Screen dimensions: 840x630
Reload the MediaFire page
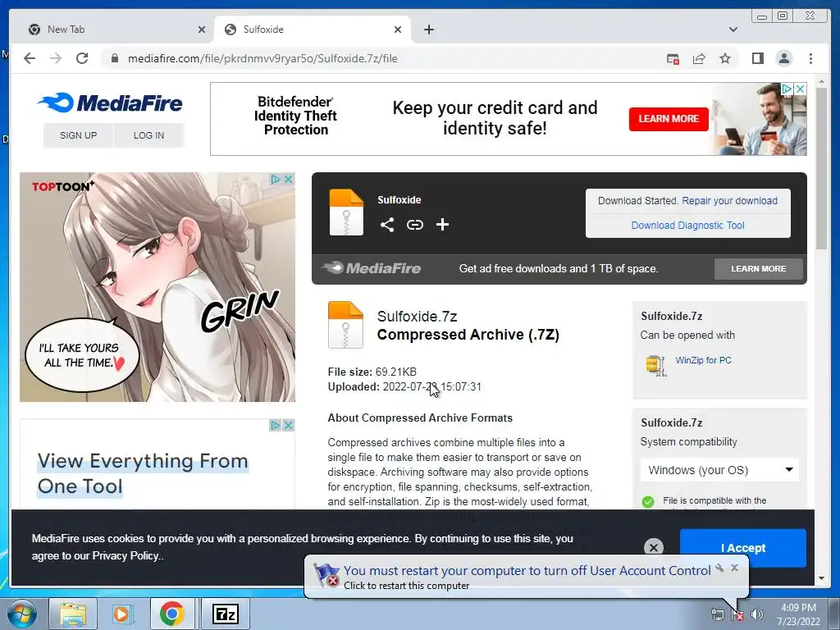pyautogui.click(x=82, y=58)
